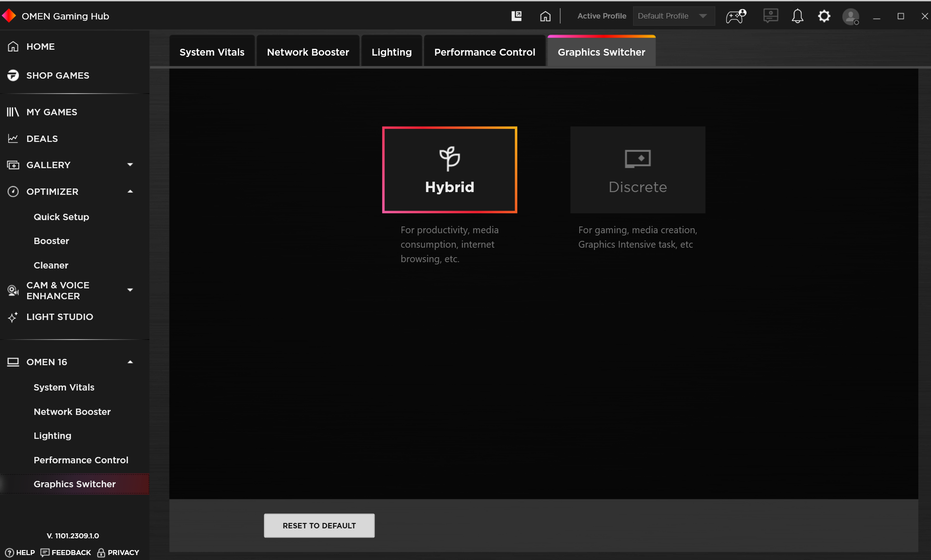The width and height of the screenshot is (931, 560).
Task: Open the notifications bell
Action: tap(798, 16)
